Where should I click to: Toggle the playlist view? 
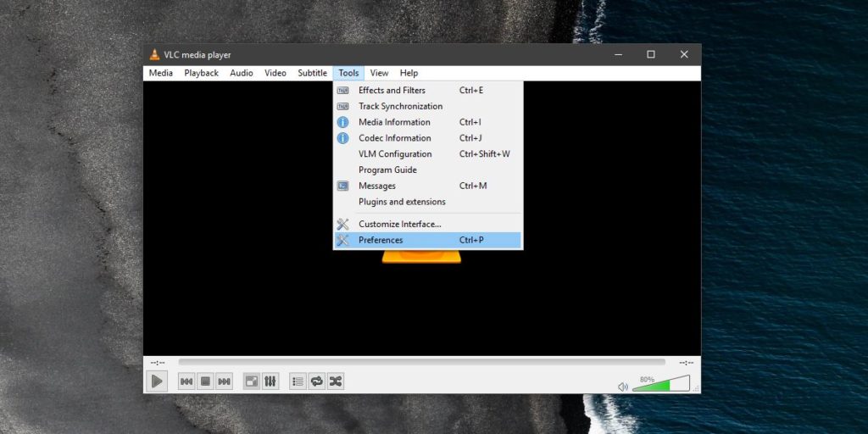pyautogui.click(x=298, y=381)
